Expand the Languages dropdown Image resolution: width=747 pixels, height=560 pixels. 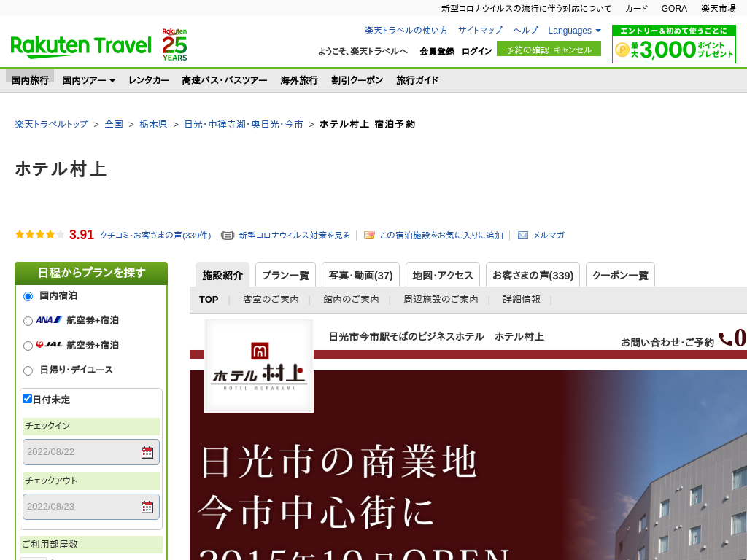tap(574, 31)
